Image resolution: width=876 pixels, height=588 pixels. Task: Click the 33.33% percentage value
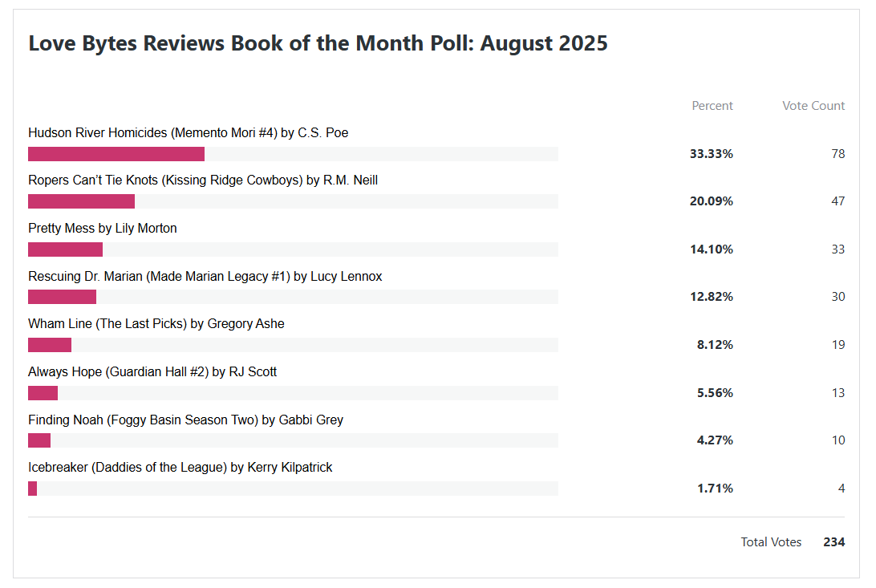(x=711, y=154)
